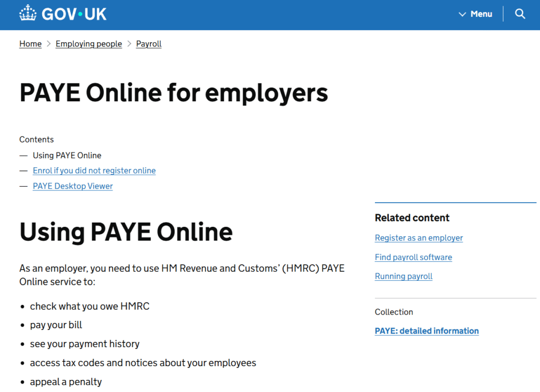Open Employing people from the breadcrumb trail
This screenshot has height=392, width=540.
coord(88,44)
